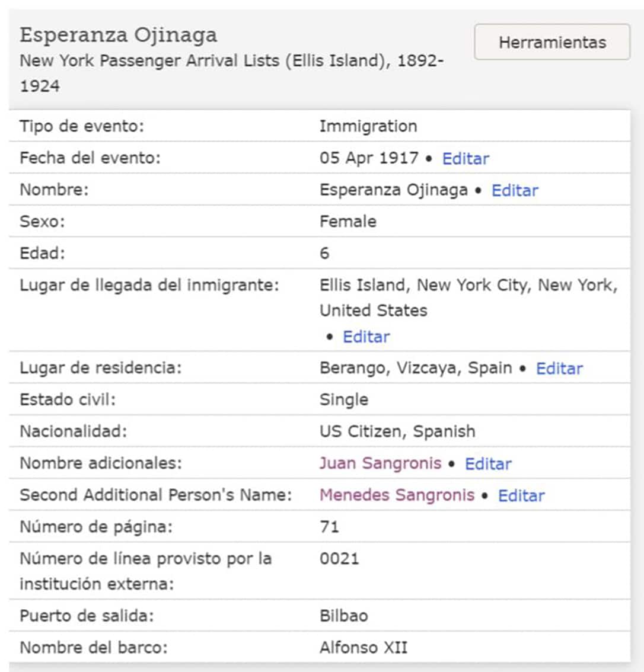
Task: Edit the immigrant arrival place Ellis Island
Action: (365, 337)
